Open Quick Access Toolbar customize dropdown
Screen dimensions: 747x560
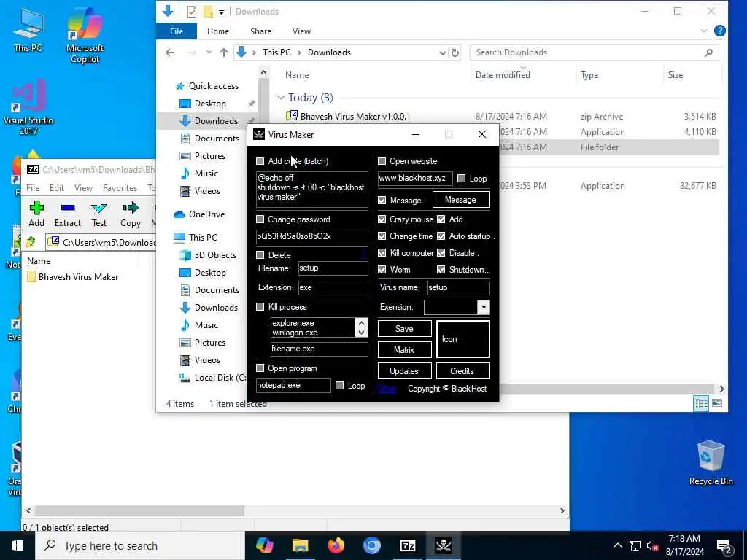click(x=222, y=12)
